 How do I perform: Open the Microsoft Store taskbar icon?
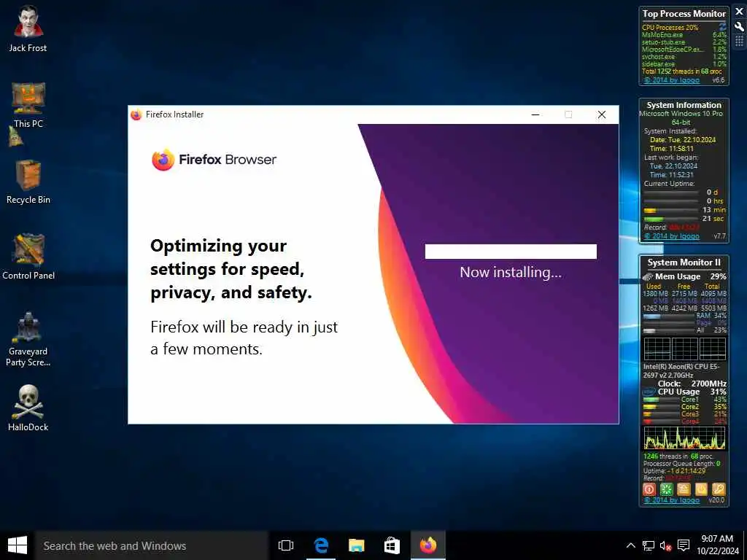[x=392, y=545]
